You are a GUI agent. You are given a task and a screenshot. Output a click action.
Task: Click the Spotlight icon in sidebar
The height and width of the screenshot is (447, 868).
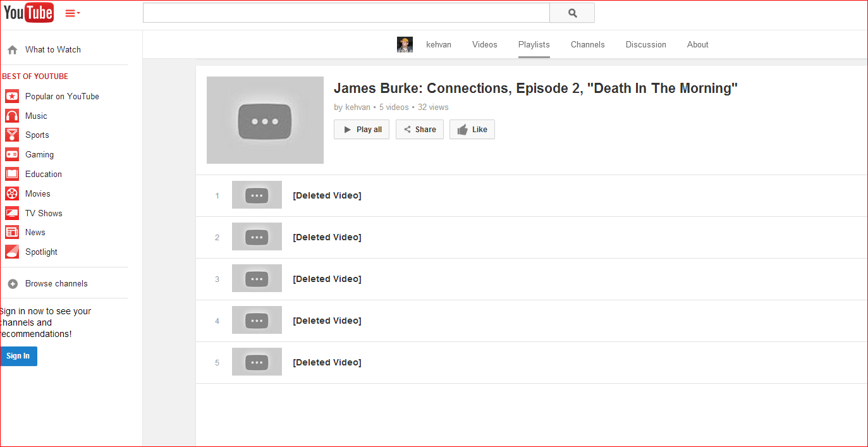12,252
